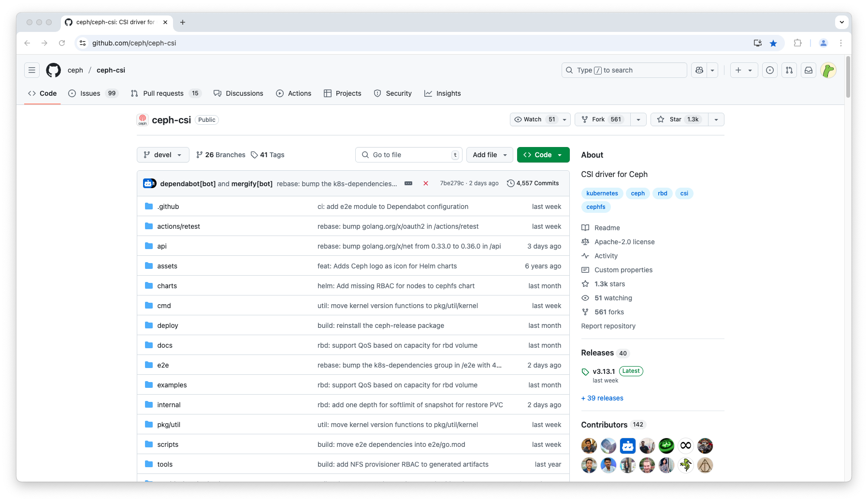This screenshot has height=502, width=868.
Task: Open the create new plus dropdown
Action: tap(744, 70)
